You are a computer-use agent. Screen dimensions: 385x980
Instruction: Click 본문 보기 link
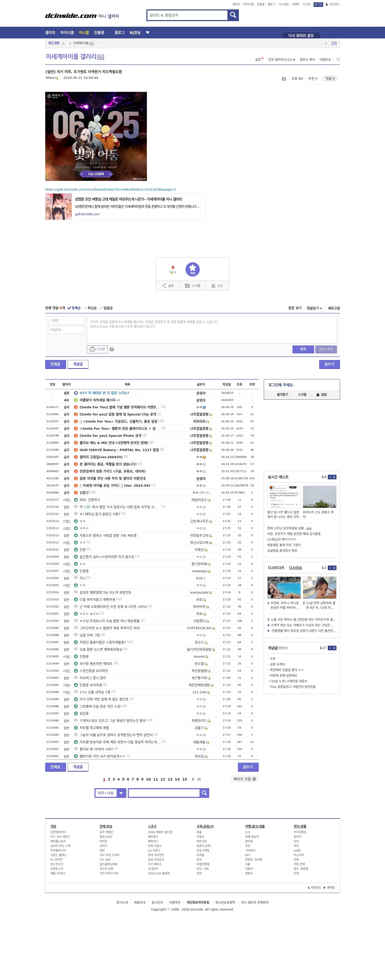click(295, 308)
